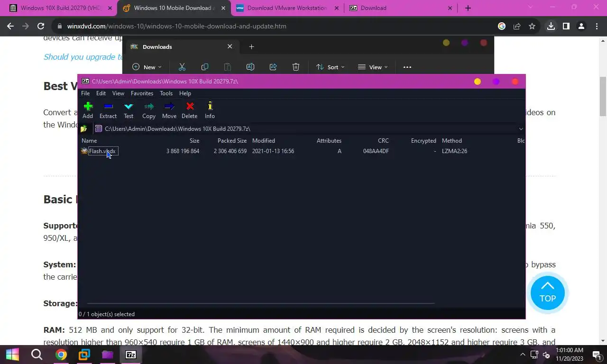This screenshot has height=364, width=607.
Task: Open the Tools menu in 7-Zip
Action: (166, 93)
